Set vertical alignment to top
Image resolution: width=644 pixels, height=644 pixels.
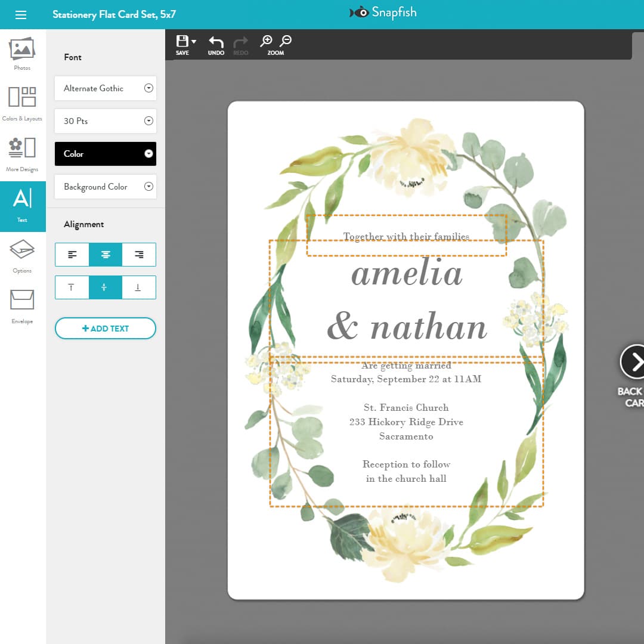click(72, 287)
